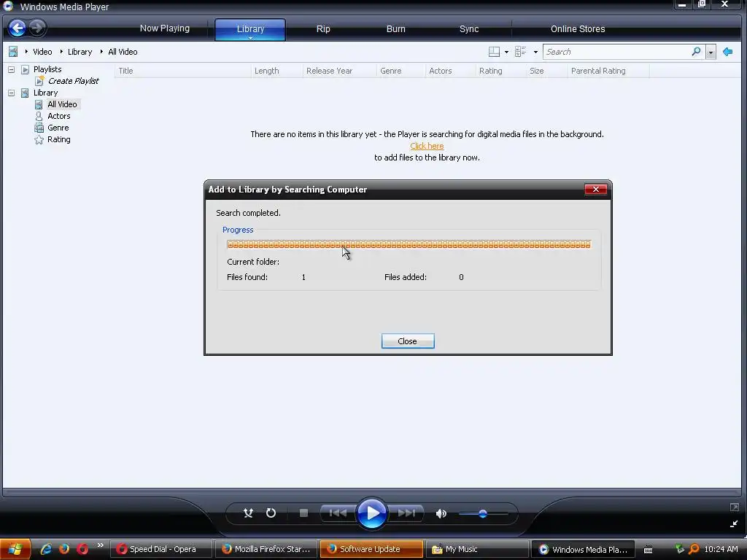Click the view options icon
This screenshot has width=747, height=560.
(520, 52)
